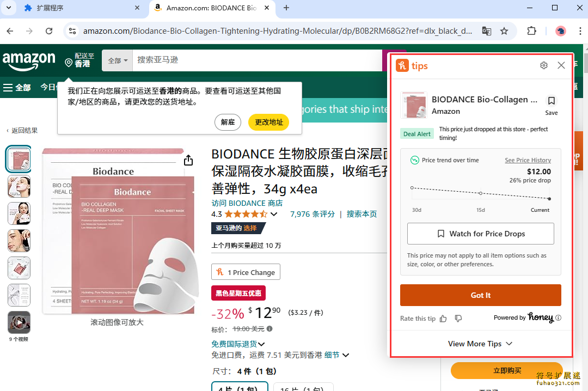Click the info icon beside 标价 19.00
The image size is (588, 391).
click(x=269, y=329)
